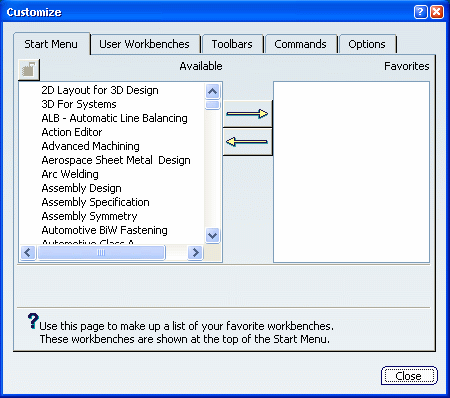This screenshot has height=398, width=450.
Task: Click the right arrow to add to Favorites
Action: [x=247, y=114]
